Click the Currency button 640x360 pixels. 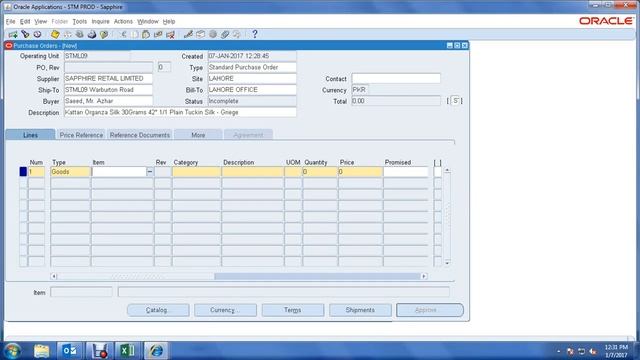point(225,310)
